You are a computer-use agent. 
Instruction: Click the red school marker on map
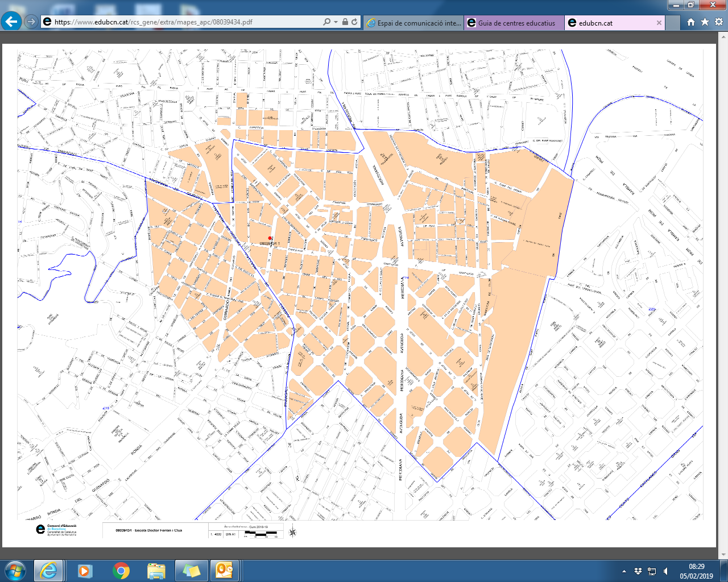(x=270, y=238)
